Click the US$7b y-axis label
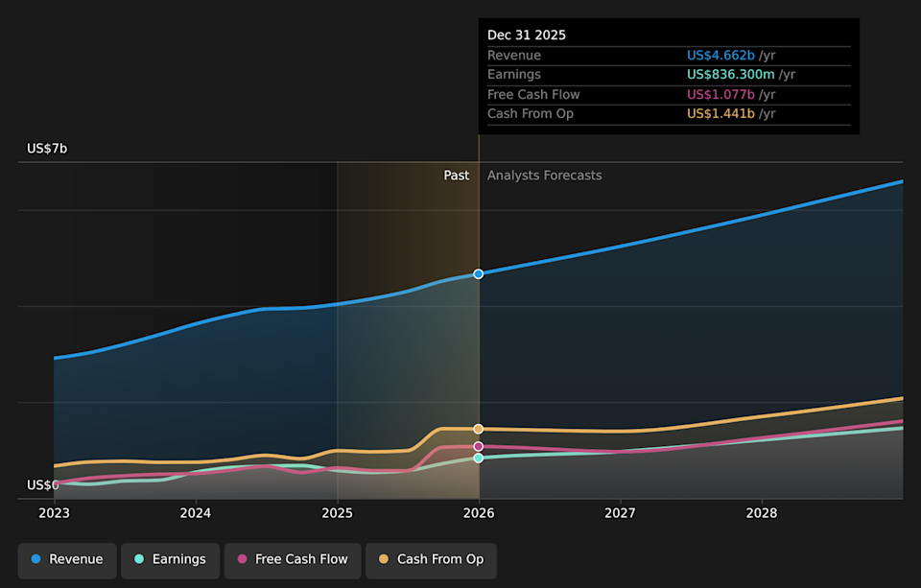Viewport: 921px width, 588px height. pos(47,149)
